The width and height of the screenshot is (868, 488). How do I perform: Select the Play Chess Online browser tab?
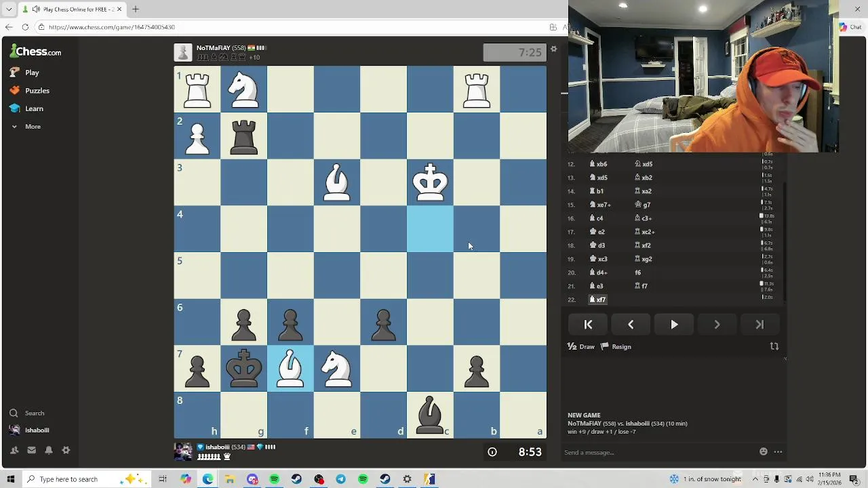[71, 9]
